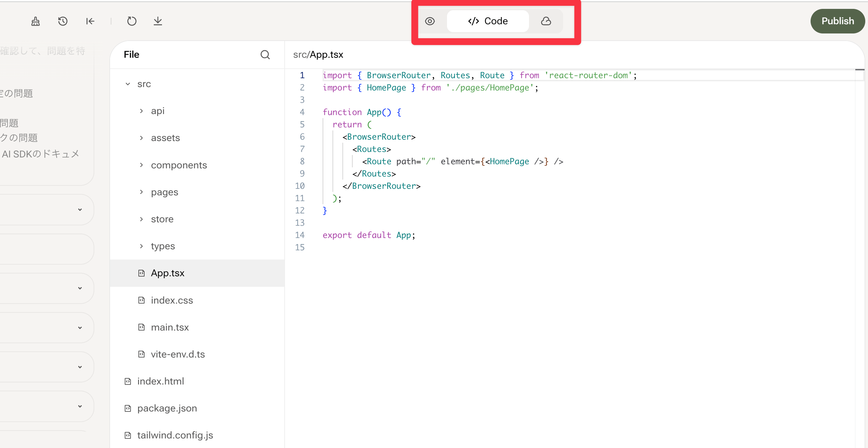Open the index.html file icon
868x448 pixels.
128,381
